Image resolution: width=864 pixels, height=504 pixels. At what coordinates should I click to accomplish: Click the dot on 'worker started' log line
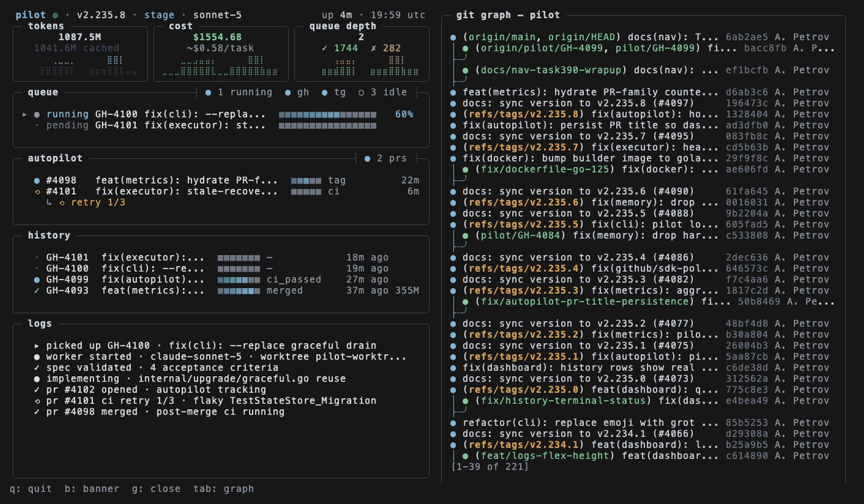[37, 356]
